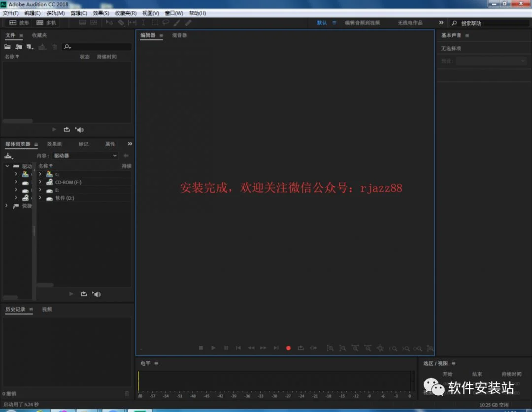Open 编辑(E) menu

pyautogui.click(x=32, y=13)
